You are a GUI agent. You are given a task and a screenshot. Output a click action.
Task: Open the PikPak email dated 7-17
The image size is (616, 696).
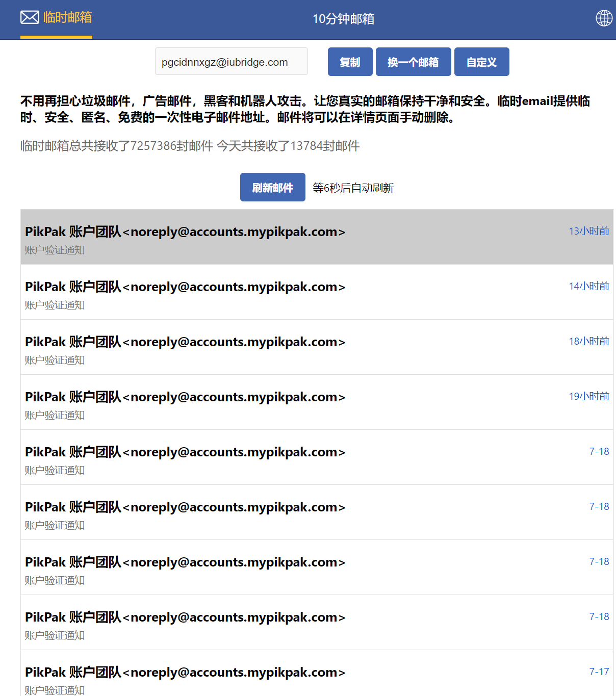point(185,673)
